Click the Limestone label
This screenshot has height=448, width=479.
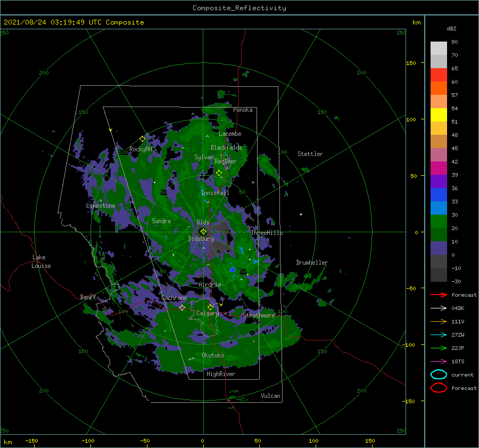click(101, 206)
